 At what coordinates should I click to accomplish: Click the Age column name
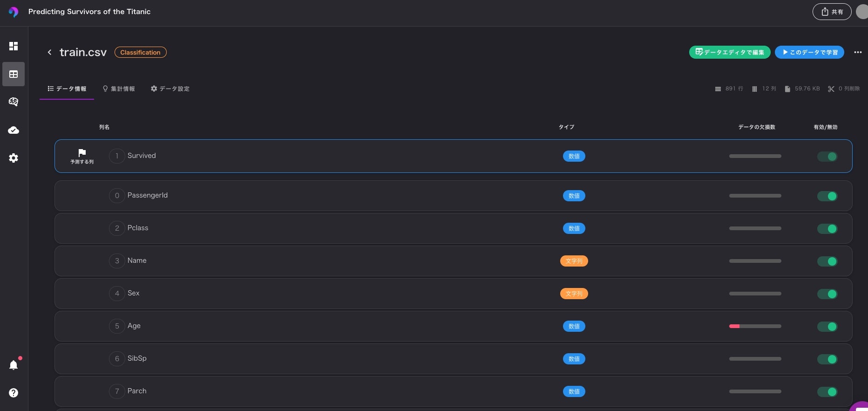pos(134,326)
